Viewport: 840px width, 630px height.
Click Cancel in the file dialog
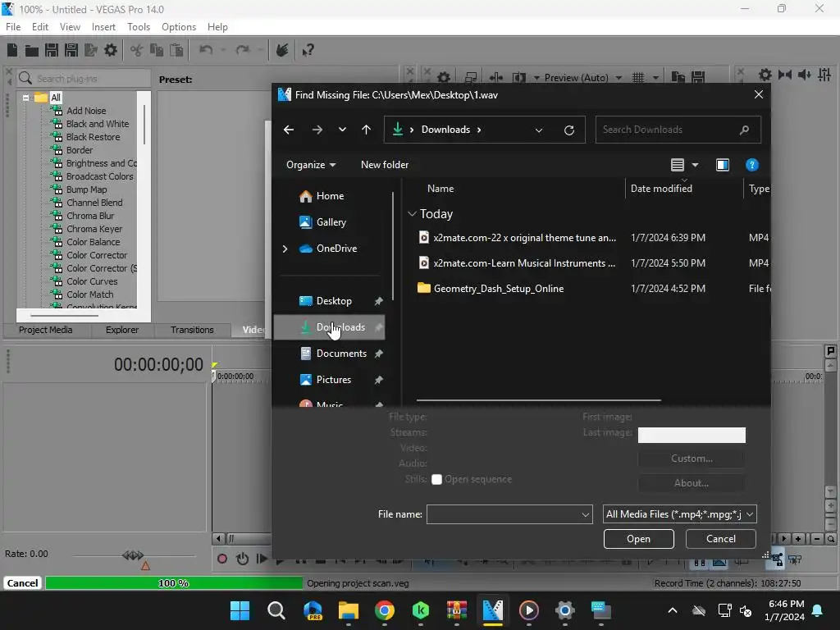click(720, 539)
